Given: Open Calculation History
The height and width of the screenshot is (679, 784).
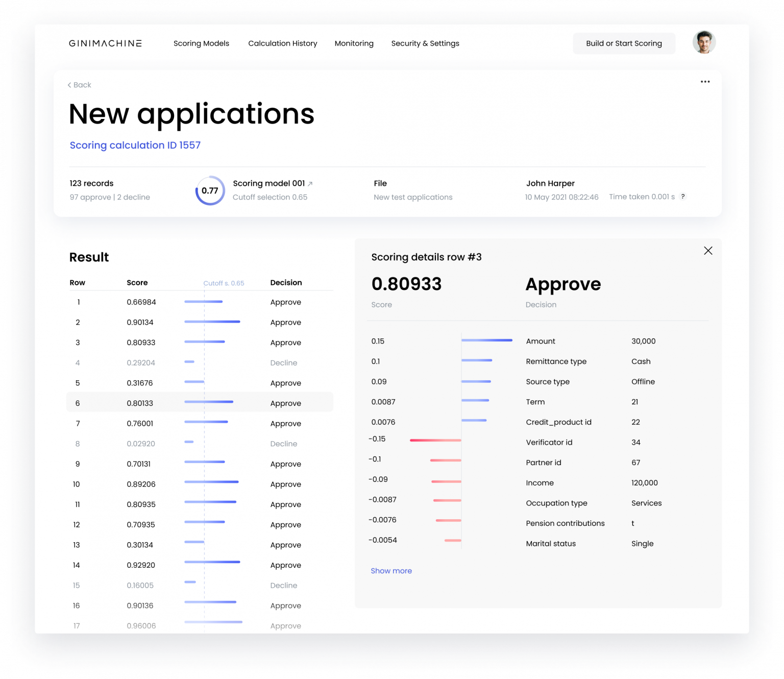Looking at the screenshot, I should tap(282, 43).
